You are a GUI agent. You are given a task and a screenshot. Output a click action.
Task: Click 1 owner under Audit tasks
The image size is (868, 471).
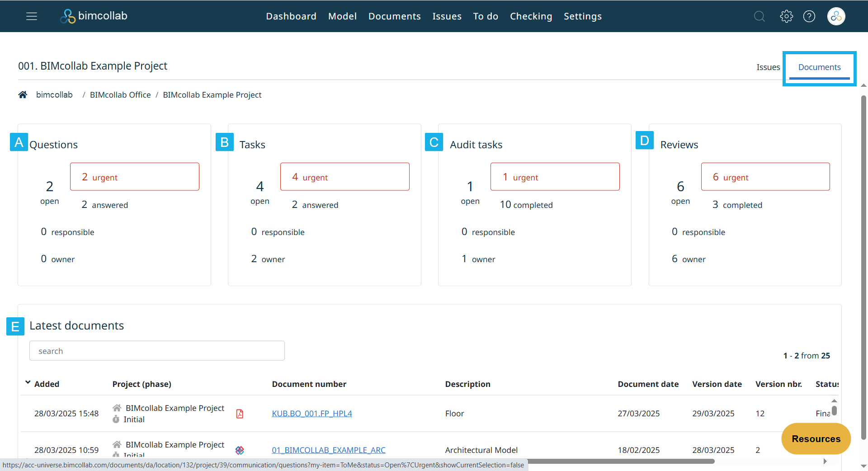tap(478, 259)
